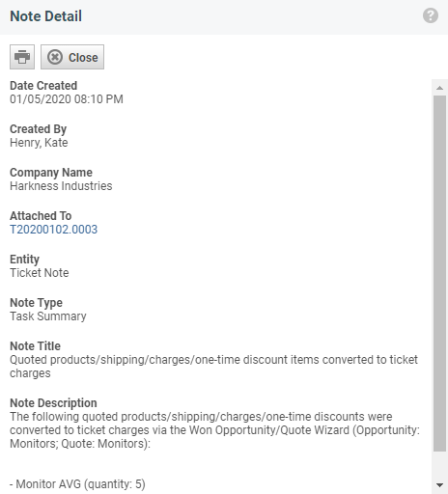The width and height of the screenshot is (448, 494).
Task: Click the Monitor AVG quantity line
Action: (x=77, y=484)
